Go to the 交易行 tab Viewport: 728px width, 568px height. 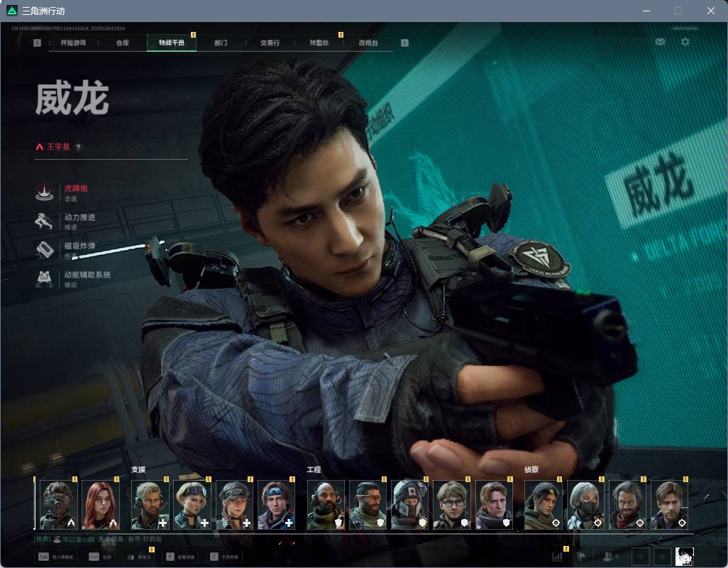tap(270, 43)
